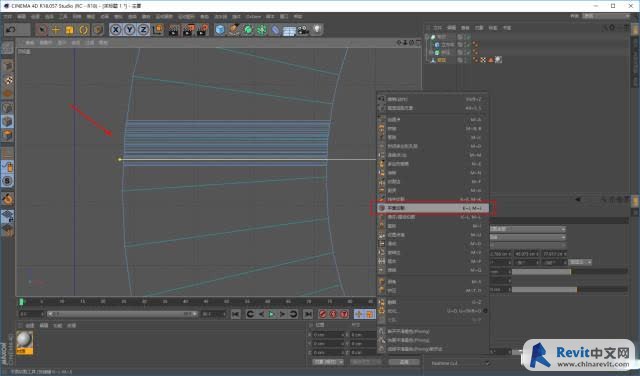Switch to Polygons mode in sidebar
Image resolution: width=640 pixels, height=376 pixels.
pyautogui.click(x=7, y=136)
